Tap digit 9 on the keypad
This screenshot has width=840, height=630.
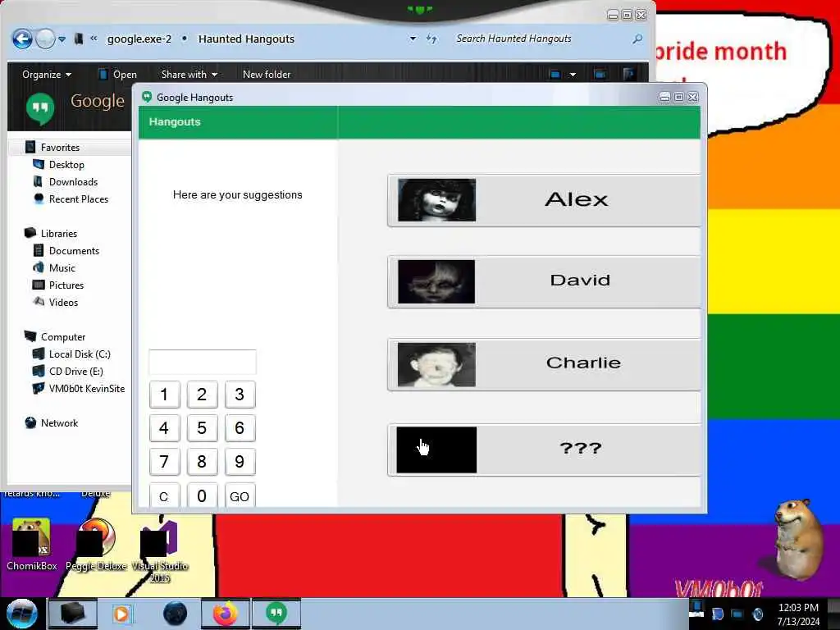240,462
